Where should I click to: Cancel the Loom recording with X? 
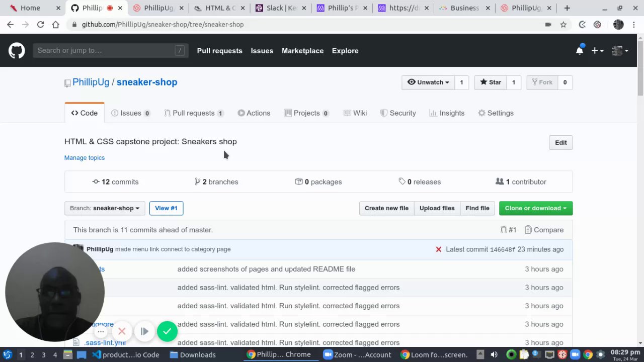(x=122, y=331)
